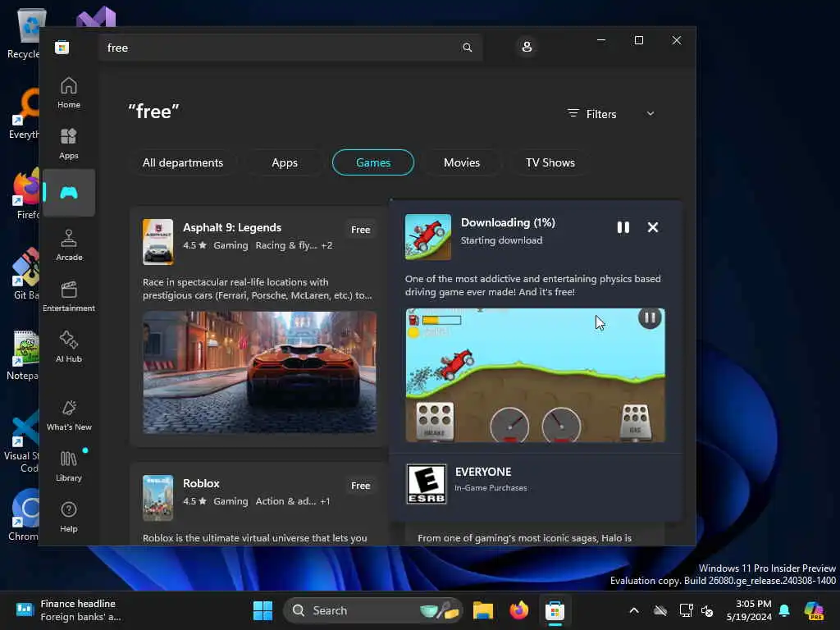Image resolution: width=840 pixels, height=630 pixels.
Task: Click the Free button for Asphalt 9
Action: [361, 230]
